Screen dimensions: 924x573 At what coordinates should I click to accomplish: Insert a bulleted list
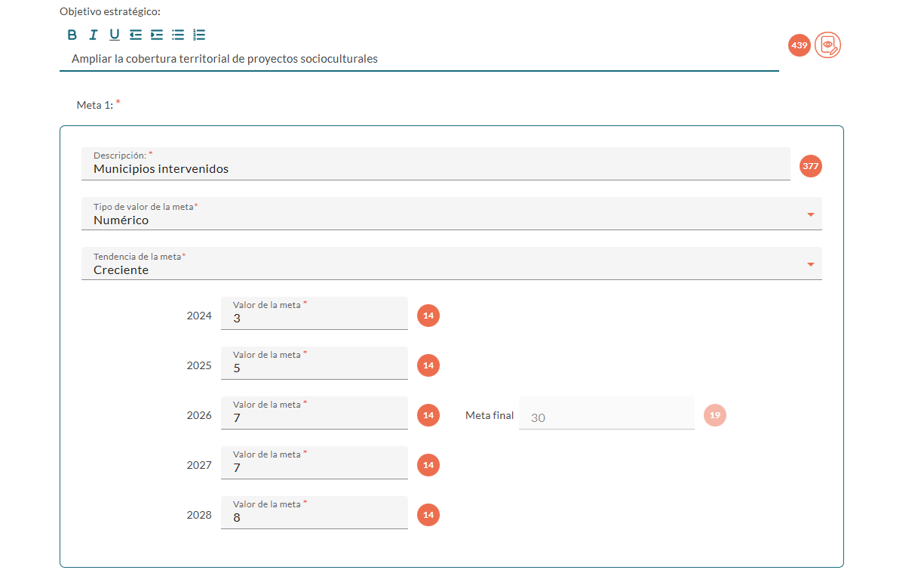178,35
